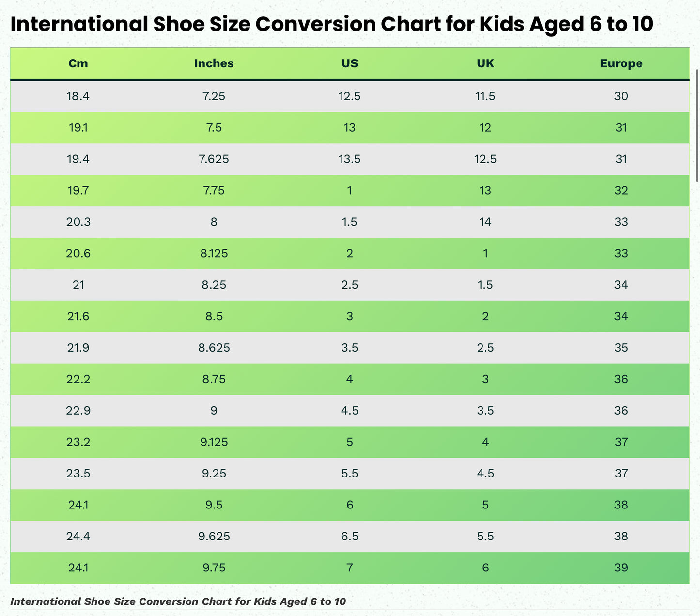Click the US size 13.5 cell
The height and width of the screenshot is (616, 700).
(x=349, y=159)
